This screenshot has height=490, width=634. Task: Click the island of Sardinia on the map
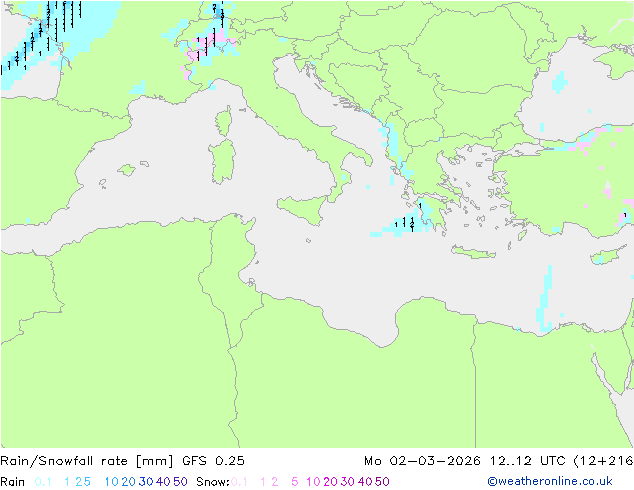click(x=222, y=162)
